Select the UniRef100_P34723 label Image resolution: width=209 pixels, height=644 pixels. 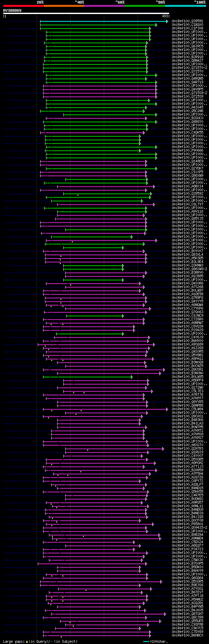(x=187, y=549)
